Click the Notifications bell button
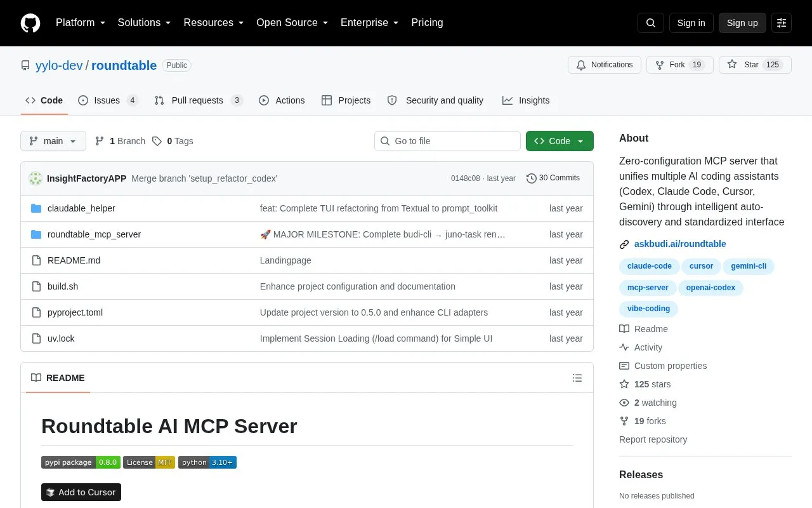Image resolution: width=812 pixels, height=508 pixels. click(605, 65)
